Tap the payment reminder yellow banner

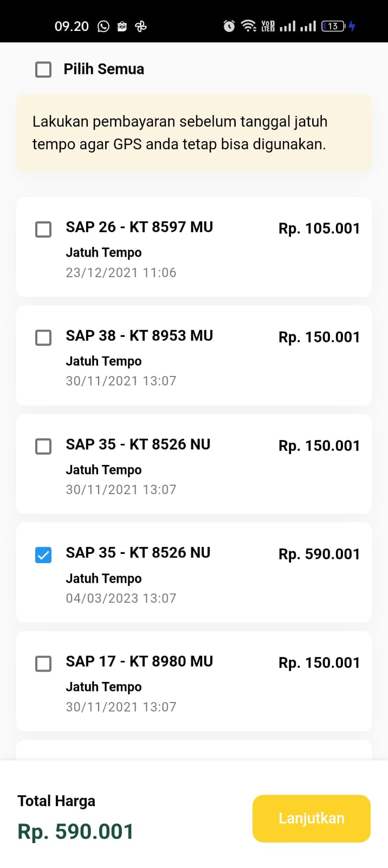(194, 133)
